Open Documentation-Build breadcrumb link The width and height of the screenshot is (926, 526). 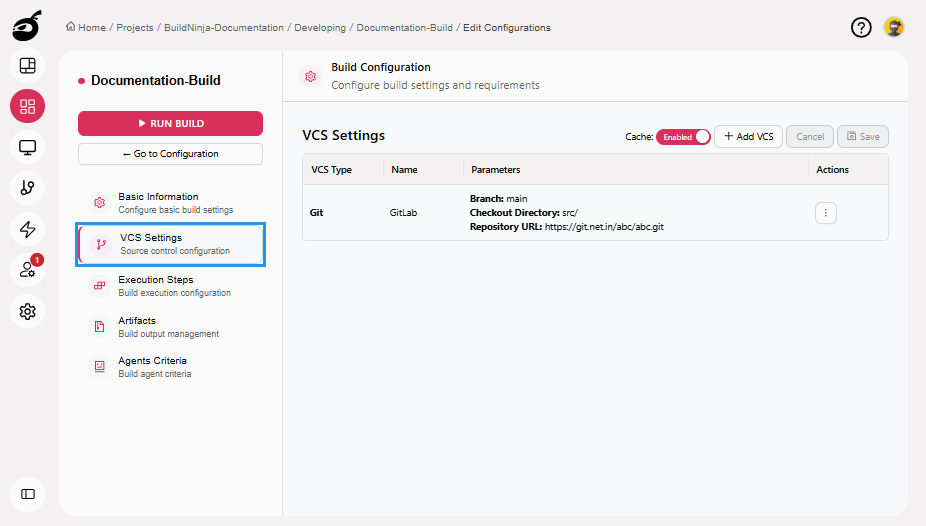pos(405,28)
